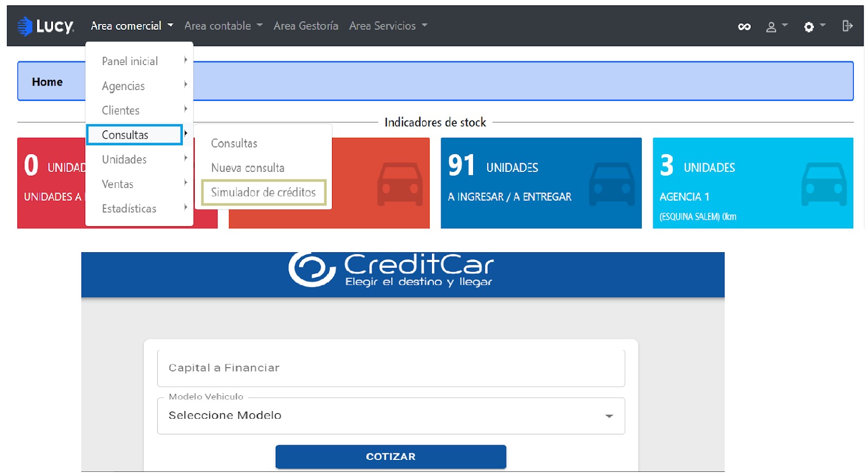Click the COTIZAR button
The image size is (868, 474).
[391, 457]
